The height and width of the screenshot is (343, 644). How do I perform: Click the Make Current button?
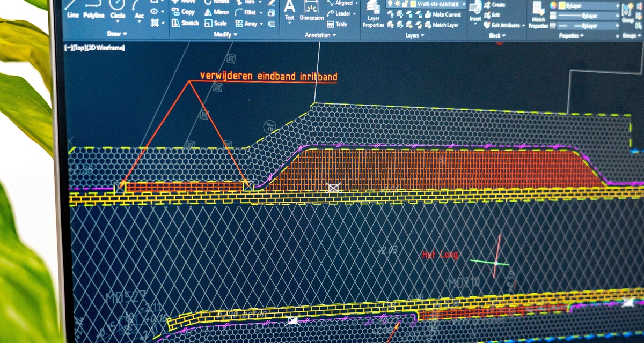[x=442, y=15]
